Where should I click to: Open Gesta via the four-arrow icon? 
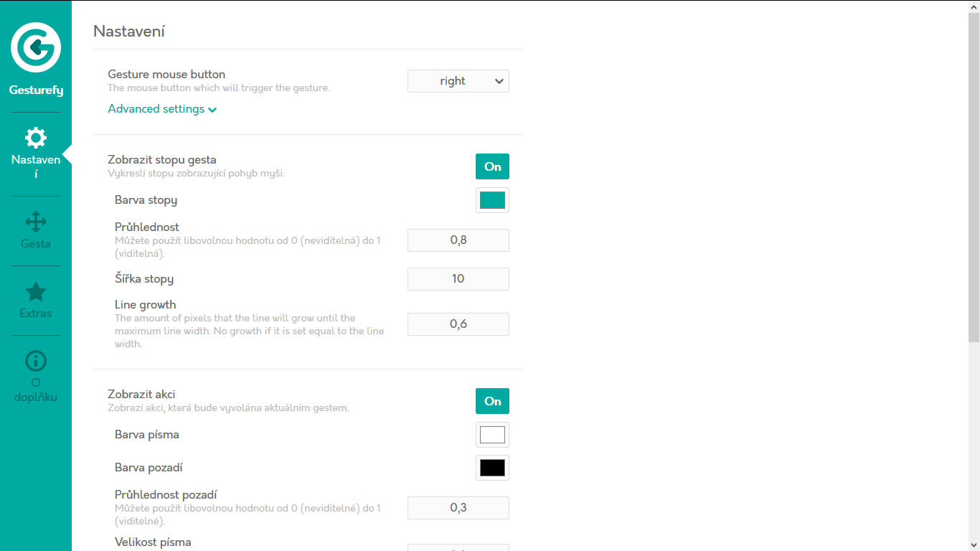(x=36, y=222)
